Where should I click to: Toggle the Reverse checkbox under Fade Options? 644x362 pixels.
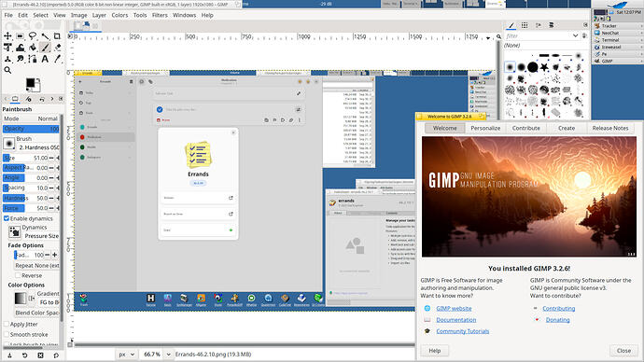18,275
